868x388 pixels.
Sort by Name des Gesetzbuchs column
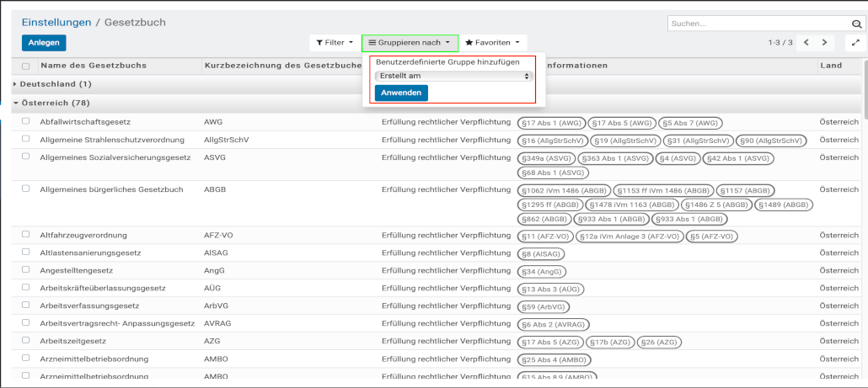[94, 66]
